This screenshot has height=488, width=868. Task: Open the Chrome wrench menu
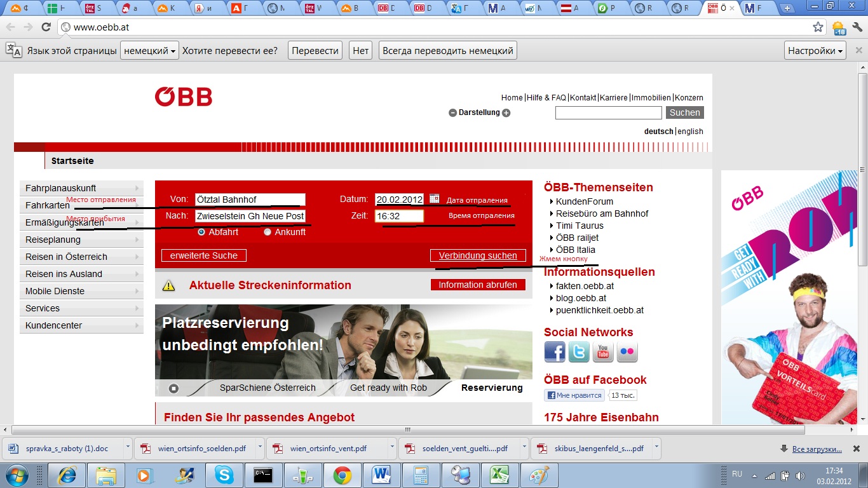click(857, 27)
